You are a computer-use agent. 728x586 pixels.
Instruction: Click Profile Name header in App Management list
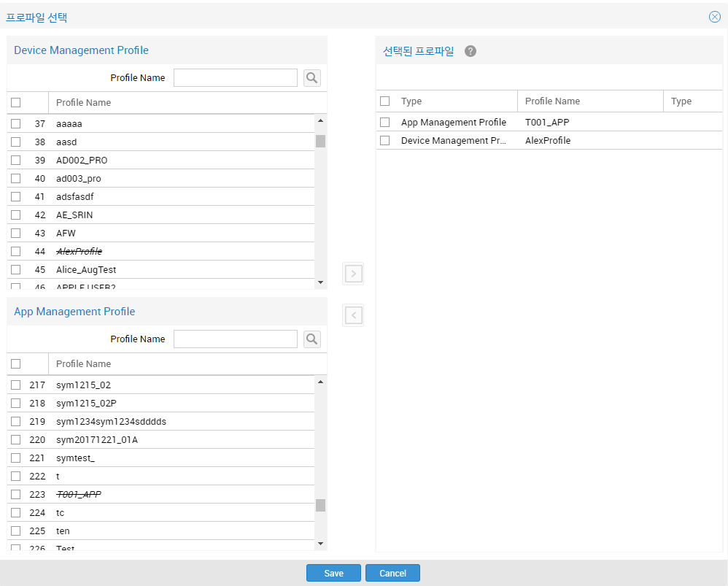pyautogui.click(x=84, y=364)
